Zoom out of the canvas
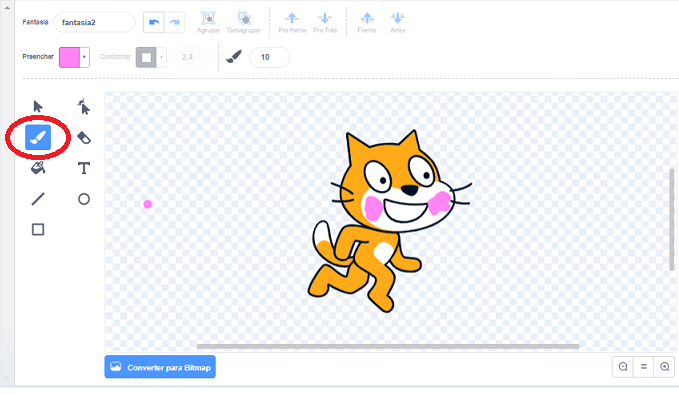The image size is (679, 394). [x=623, y=367]
